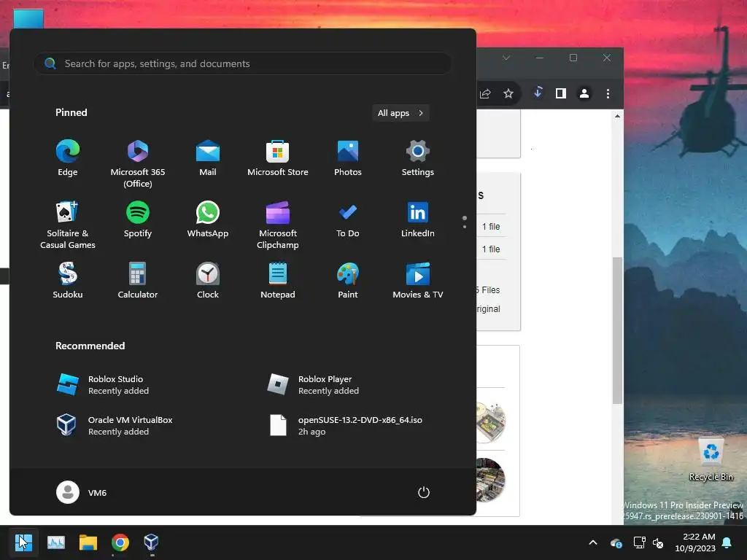The height and width of the screenshot is (560, 747).
Task: Open the Mail app
Action: (208, 158)
